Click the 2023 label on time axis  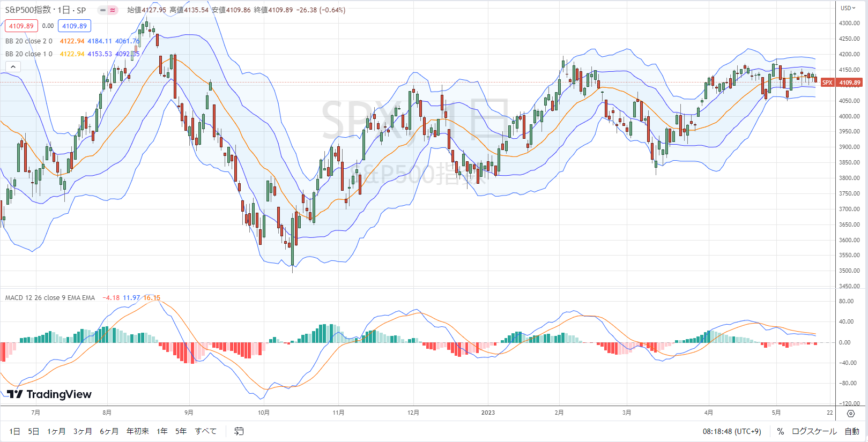488,413
